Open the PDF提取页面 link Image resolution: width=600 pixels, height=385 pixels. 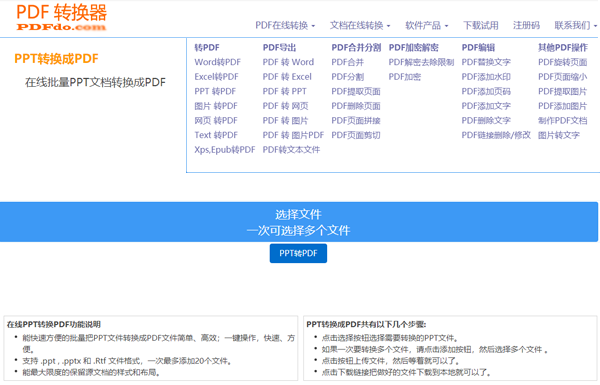tap(356, 91)
